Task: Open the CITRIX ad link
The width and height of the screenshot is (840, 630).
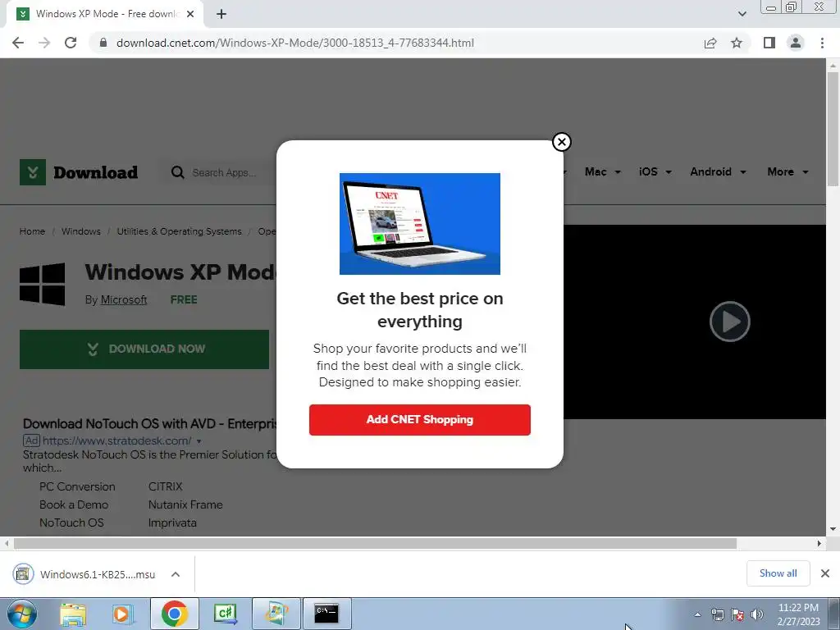Action: tap(166, 486)
